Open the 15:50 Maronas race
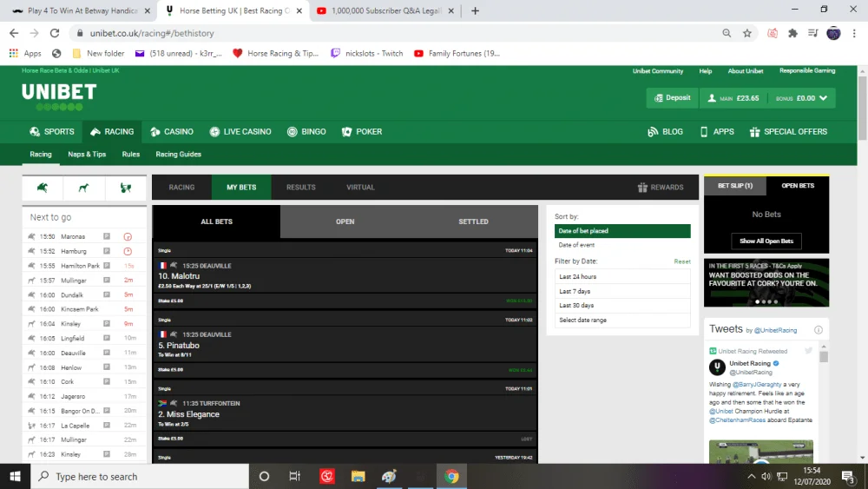 click(x=85, y=236)
